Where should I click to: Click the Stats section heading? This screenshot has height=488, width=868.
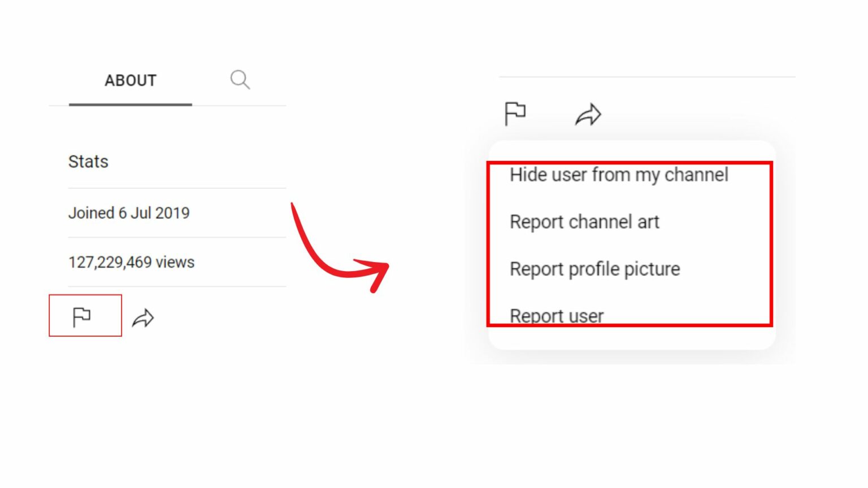tap(88, 162)
